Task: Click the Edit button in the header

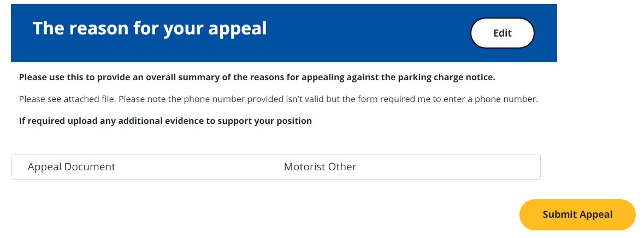Action: 502,33
